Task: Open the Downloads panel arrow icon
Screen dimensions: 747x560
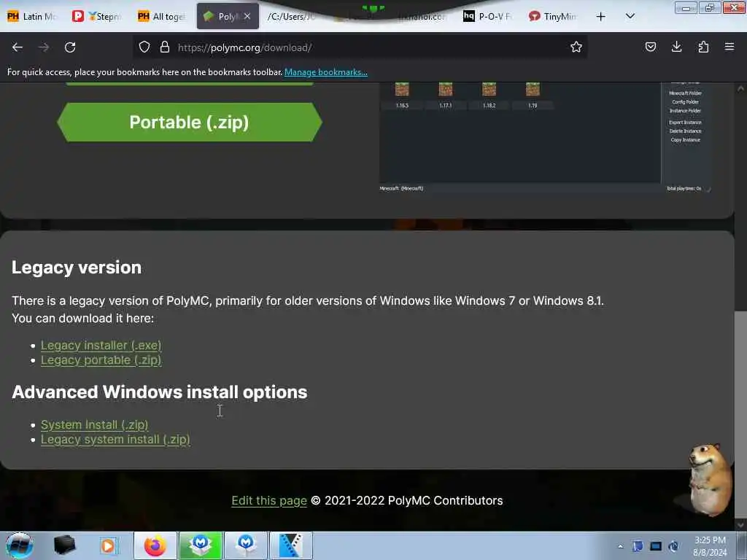Action: coord(676,47)
